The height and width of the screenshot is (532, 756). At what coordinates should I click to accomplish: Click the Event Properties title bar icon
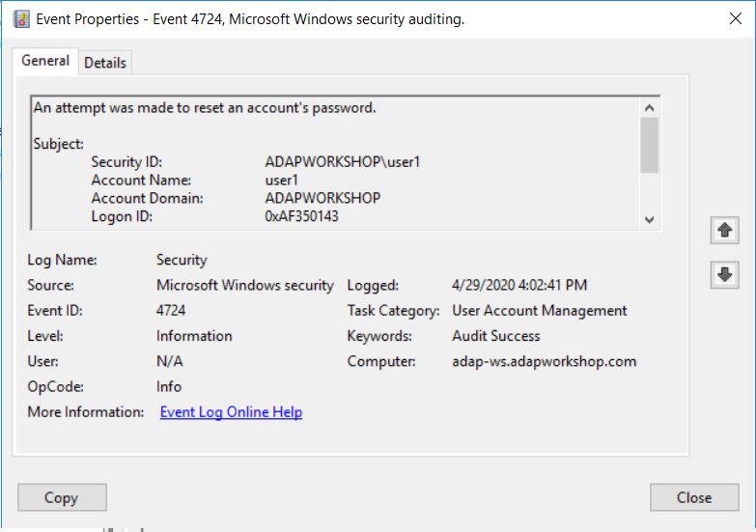pyautogui.click(x=21, y=19)
